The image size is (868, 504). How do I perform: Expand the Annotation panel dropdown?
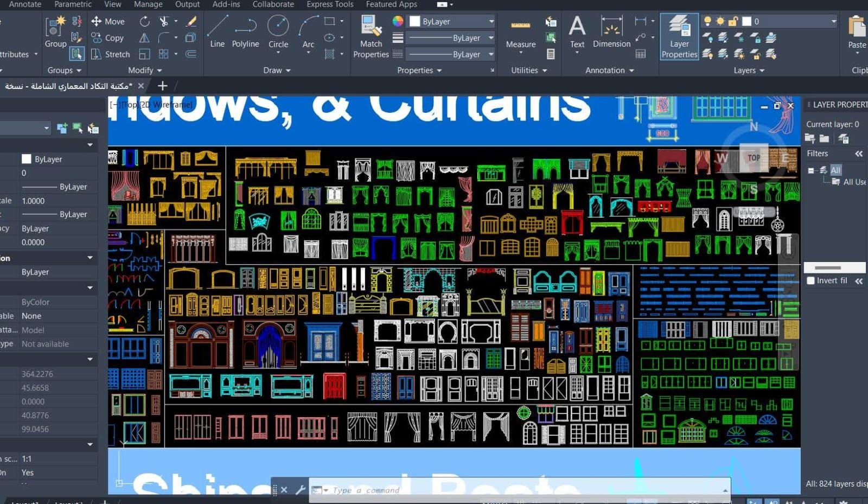click(x=610, y=71)
